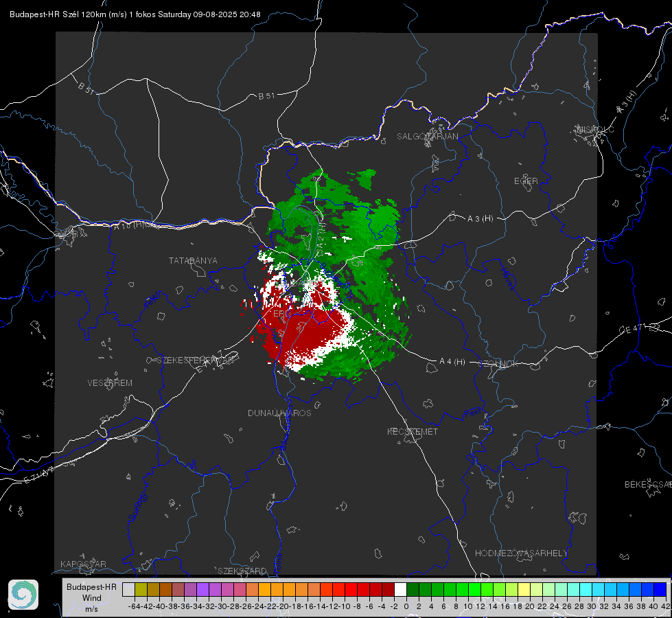Image resolution: width=672 pixels, height=618 pixels.
Task: Select the KAPOSVÁR city label
Action: pyautogui.click(x=83, y=564)
